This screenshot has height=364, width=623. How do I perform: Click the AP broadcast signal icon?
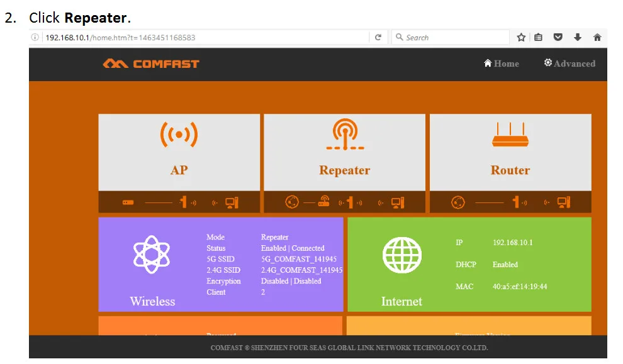coord(179,135)
